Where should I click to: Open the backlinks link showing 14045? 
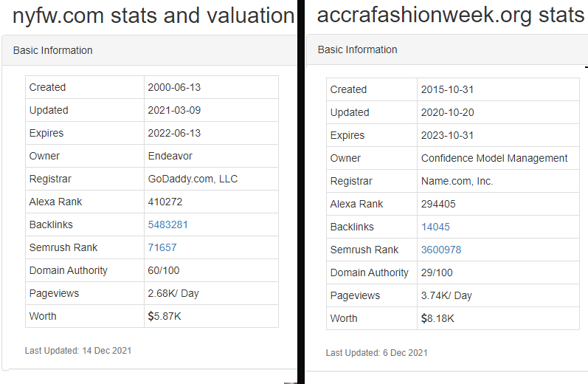(x=435, y=227)
